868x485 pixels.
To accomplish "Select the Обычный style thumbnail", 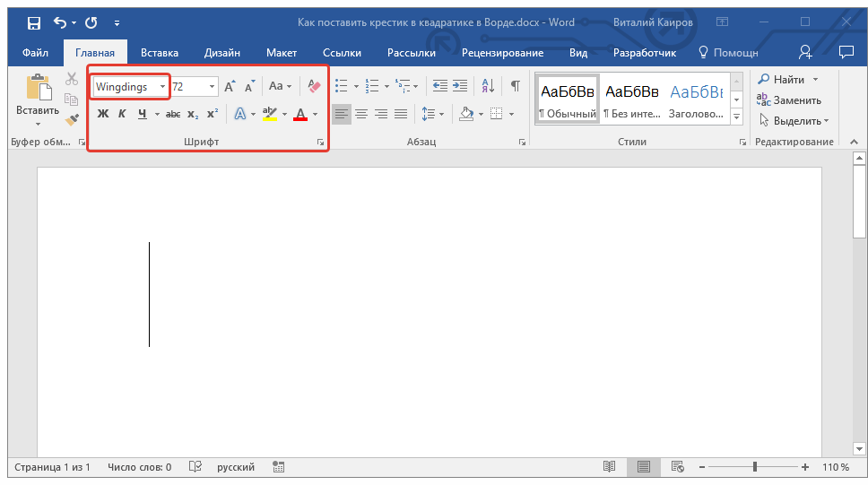I will pos(567,99).
